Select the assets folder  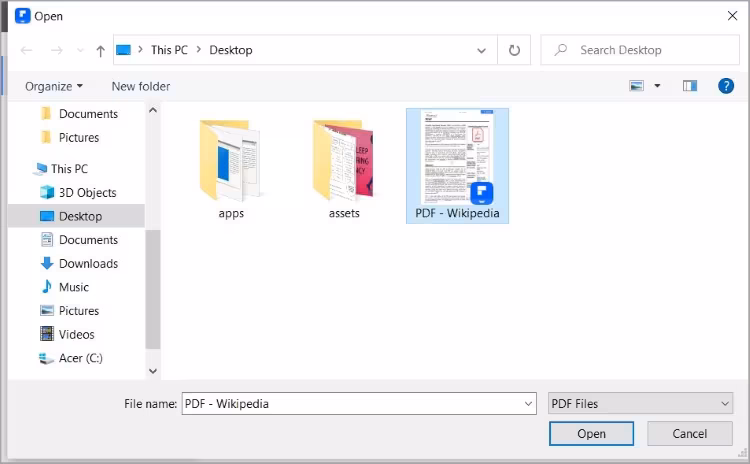pos(344,169)
